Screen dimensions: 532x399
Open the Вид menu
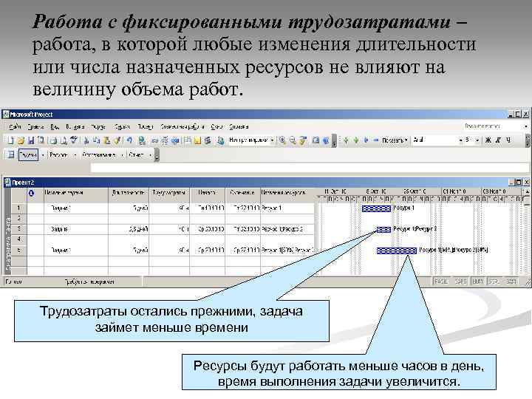pyautogui.click(x=55, y=126)
